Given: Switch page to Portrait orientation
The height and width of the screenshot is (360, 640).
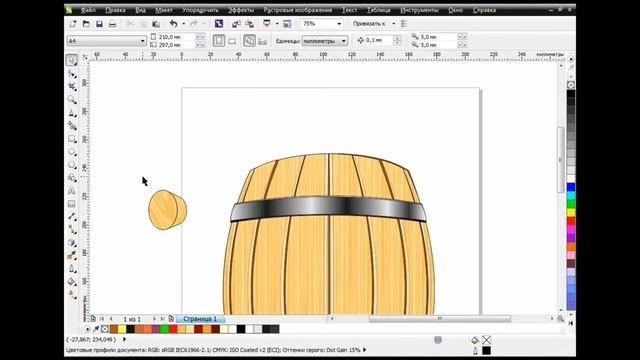Looking at the screenshot, I should click(x=219, y=41).
